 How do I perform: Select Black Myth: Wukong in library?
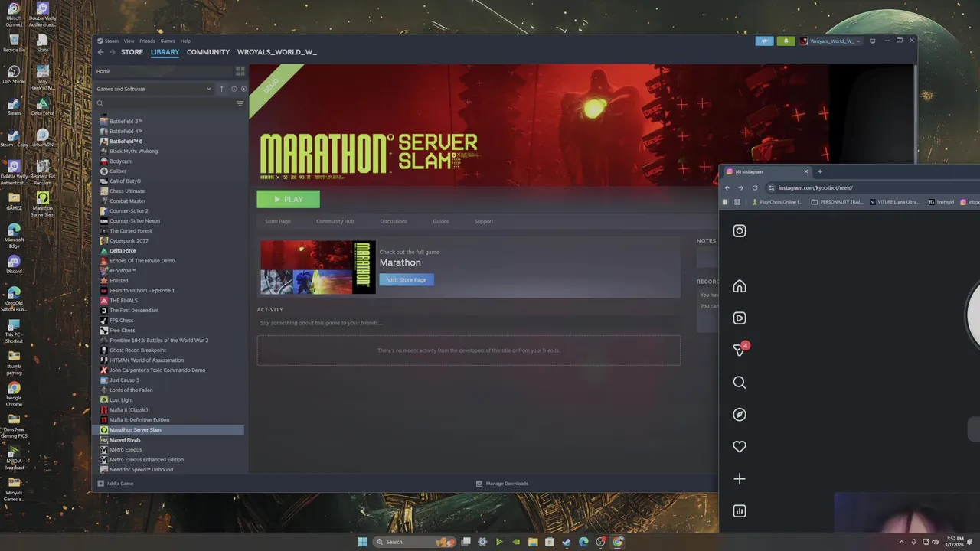(133, 151)
